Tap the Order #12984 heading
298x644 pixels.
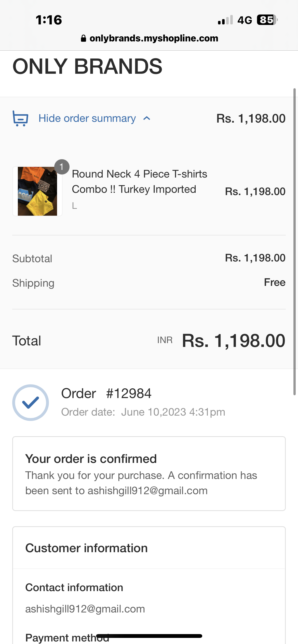click(x=106, y=393)
